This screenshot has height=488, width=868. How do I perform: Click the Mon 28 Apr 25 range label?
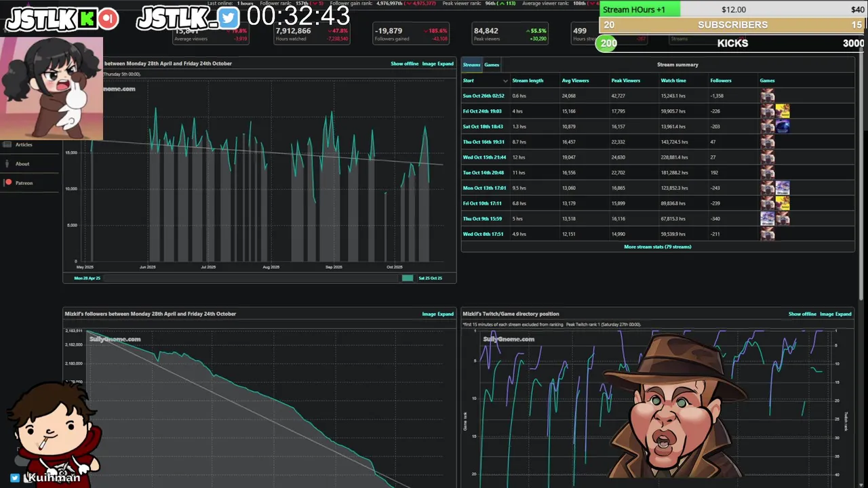pos(87,278)
